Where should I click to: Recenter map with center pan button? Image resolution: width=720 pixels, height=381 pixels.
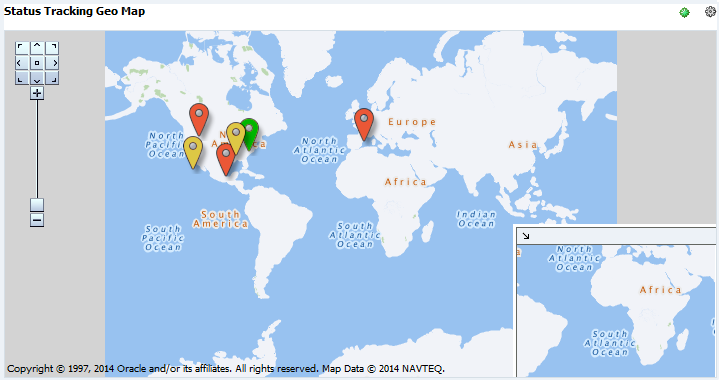(37, 63)
